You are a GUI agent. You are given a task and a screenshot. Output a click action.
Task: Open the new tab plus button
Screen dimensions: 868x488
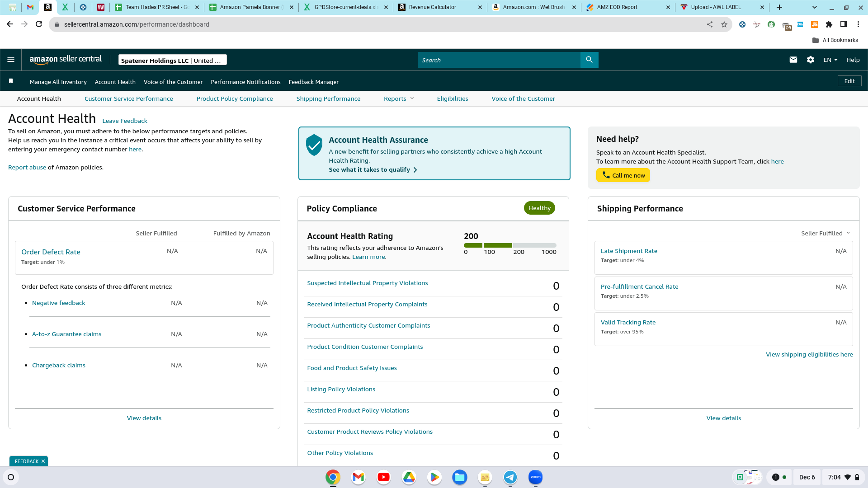coord(779,7)
